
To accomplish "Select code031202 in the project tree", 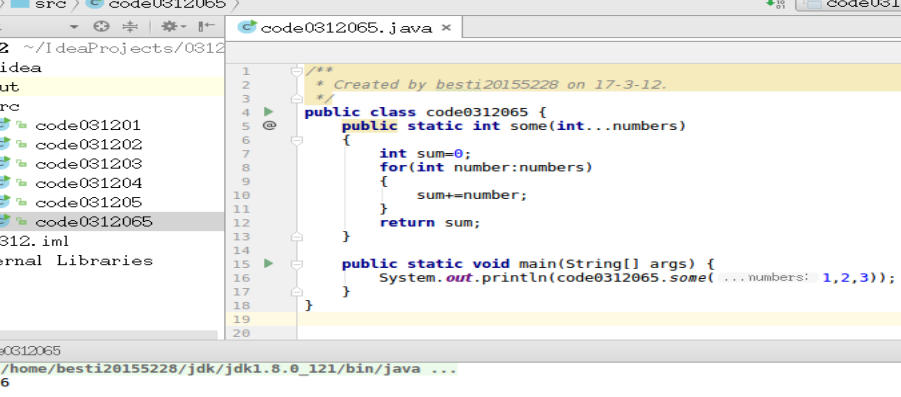I will point(88,144).
